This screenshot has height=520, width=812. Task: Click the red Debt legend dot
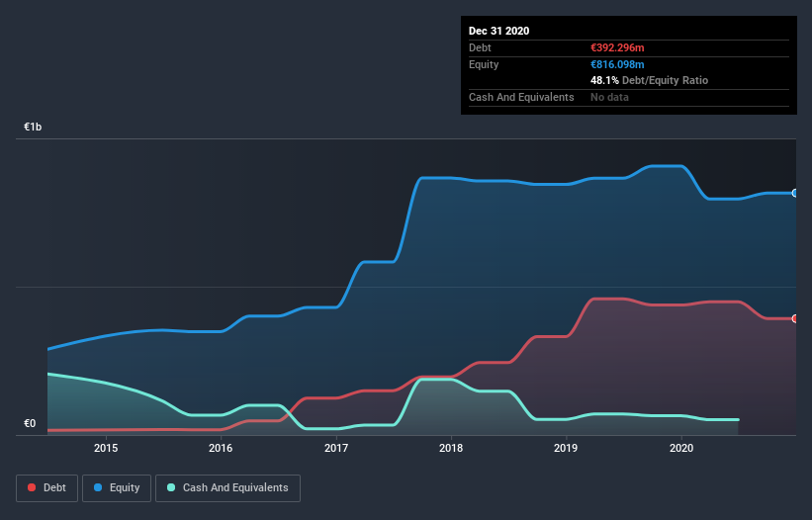point(32,487)
